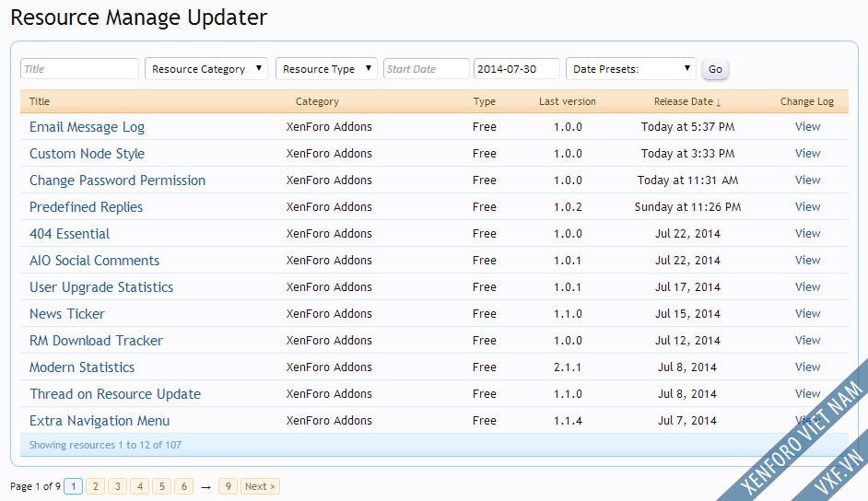Screen dimensions: 868x501
Task: Click version 1.0.2 of Predefined Replies
Action: point(568,207)
